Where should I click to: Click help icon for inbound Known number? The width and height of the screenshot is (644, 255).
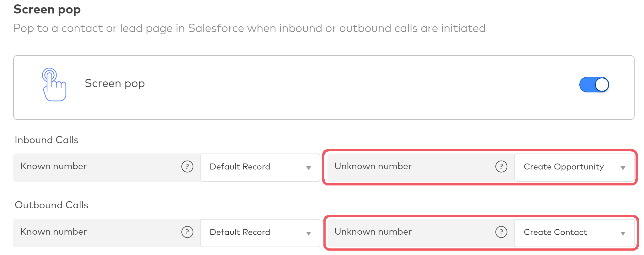tap(187, 167)
